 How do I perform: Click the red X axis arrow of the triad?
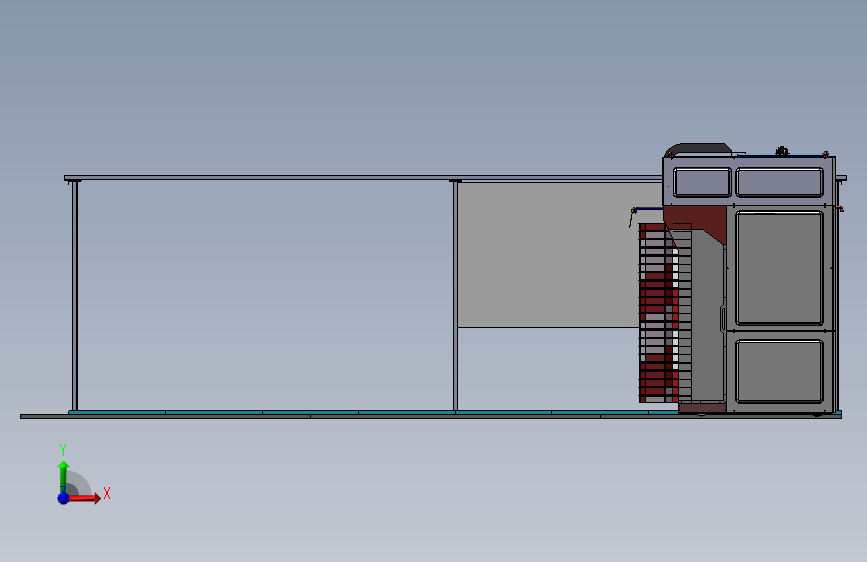[84, 498]
